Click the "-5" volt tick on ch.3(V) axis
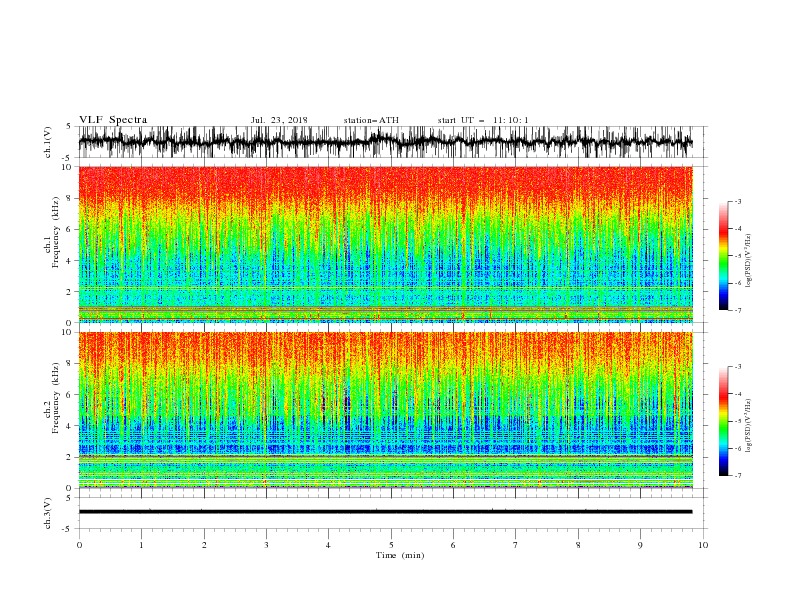Viewport: 792px width, 612px height. point(67,529)
